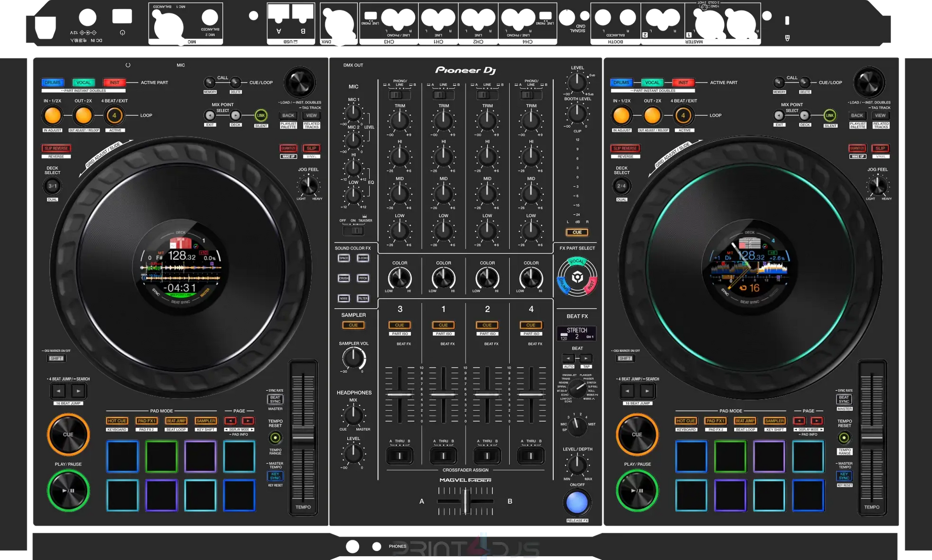This screenshot has width=932, height=560.
Task: Select PAD FX1 pad mode on left deck
Action: [147, 421]
